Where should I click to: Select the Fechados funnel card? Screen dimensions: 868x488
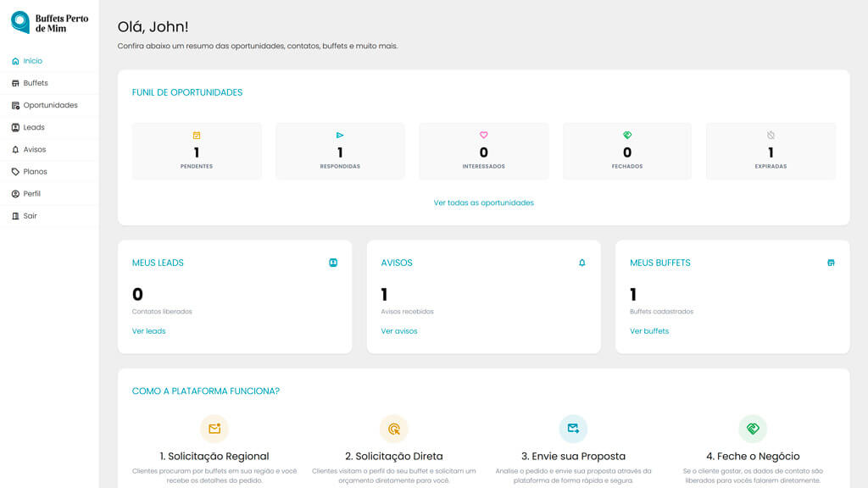point(627,151)
